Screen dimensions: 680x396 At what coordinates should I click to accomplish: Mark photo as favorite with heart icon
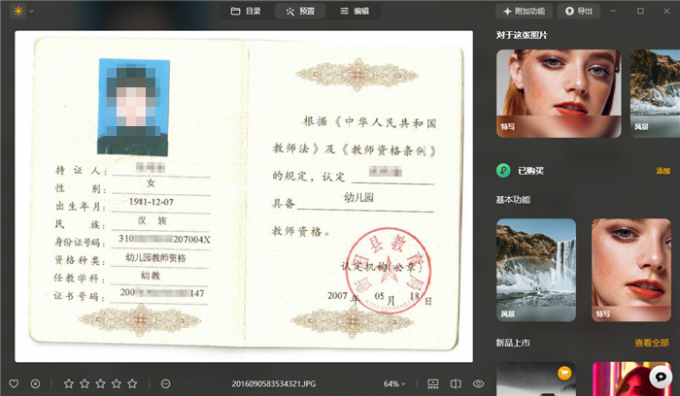pyautogui.click(x=14, y=383)
